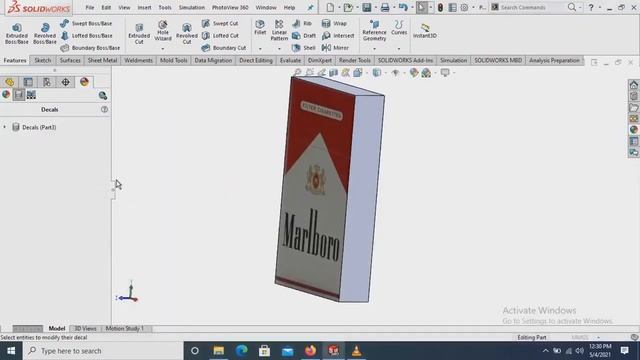Screen dimensions: 640x360
Task: Open the Fillet dropdown arrow
Action: click(x=260, y=49)
